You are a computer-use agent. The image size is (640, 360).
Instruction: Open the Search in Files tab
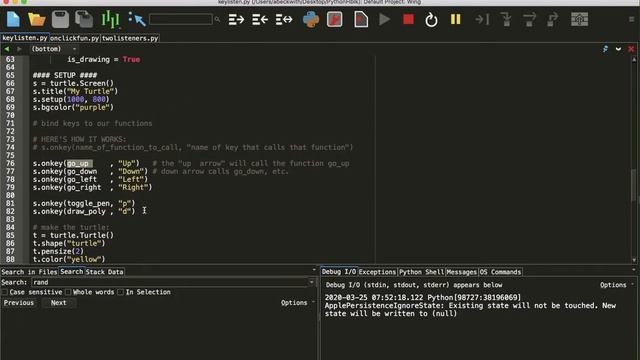tap(29, 272)
